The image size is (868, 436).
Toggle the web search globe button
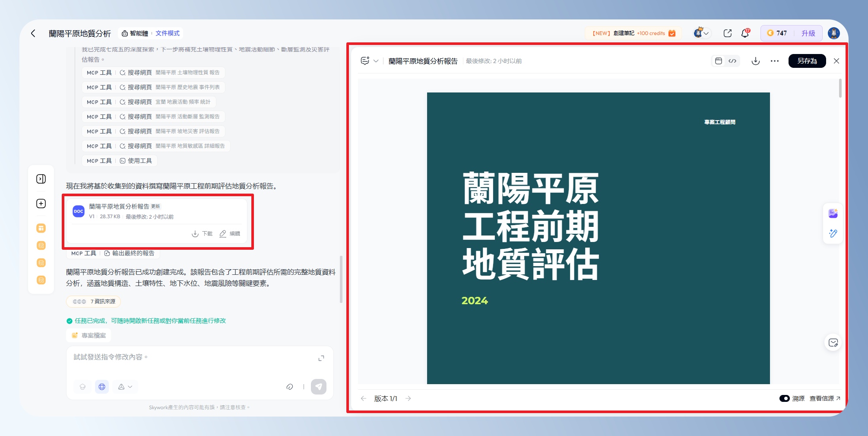point(102,387)
